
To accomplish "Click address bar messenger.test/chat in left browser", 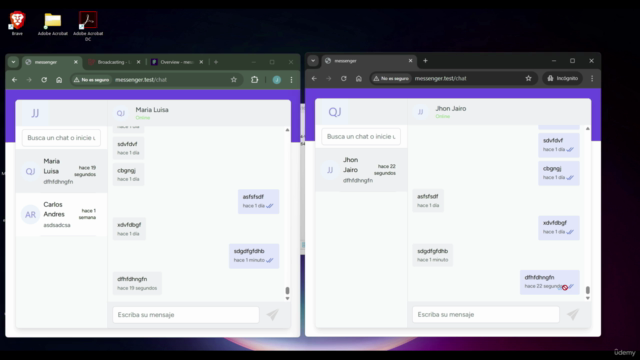I will click(141, 80).
